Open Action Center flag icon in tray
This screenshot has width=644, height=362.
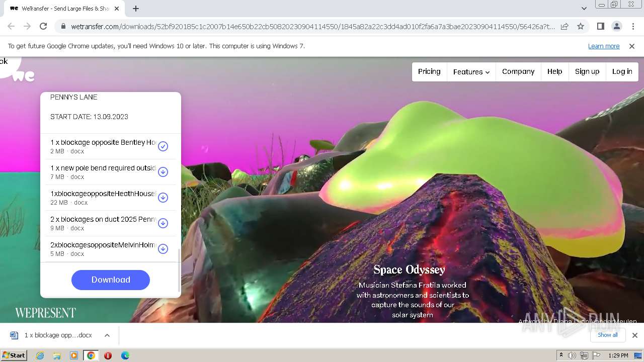tap(596, 355)
